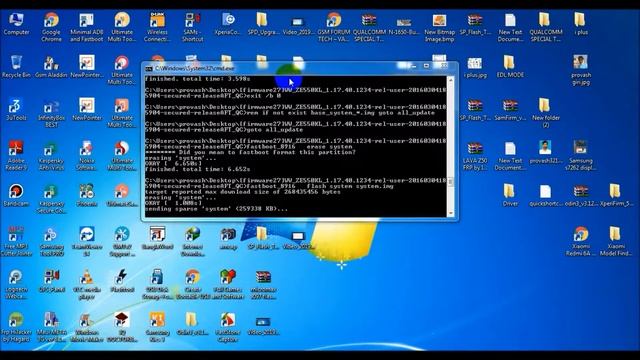The height and width of the screenshot is (360, 640).
Task: Open the Driver folder
Action: point(510,195)
